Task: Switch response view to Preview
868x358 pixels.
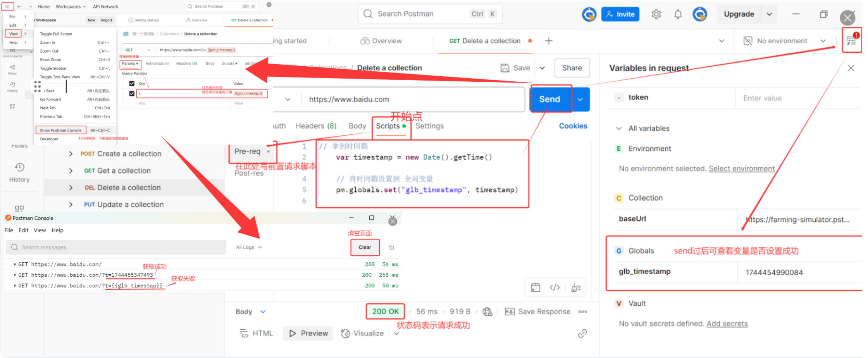Action: tap(308, 333)
